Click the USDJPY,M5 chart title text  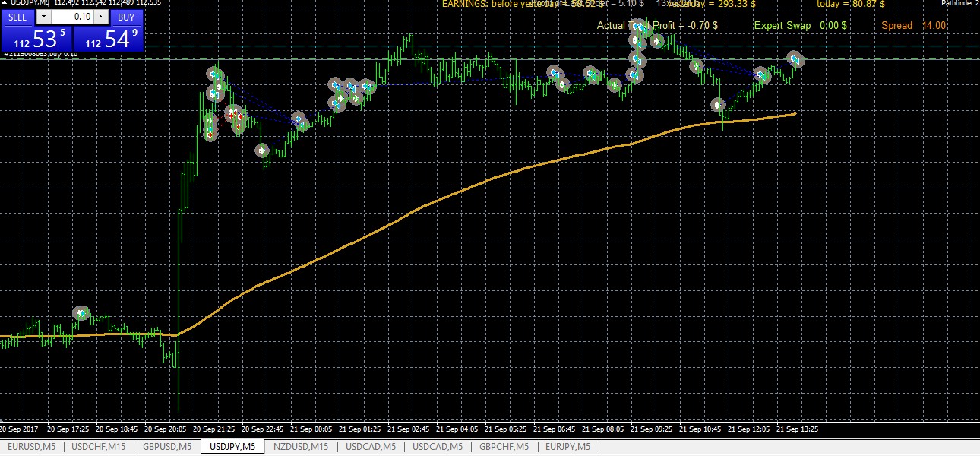click(x=31, y=3)
